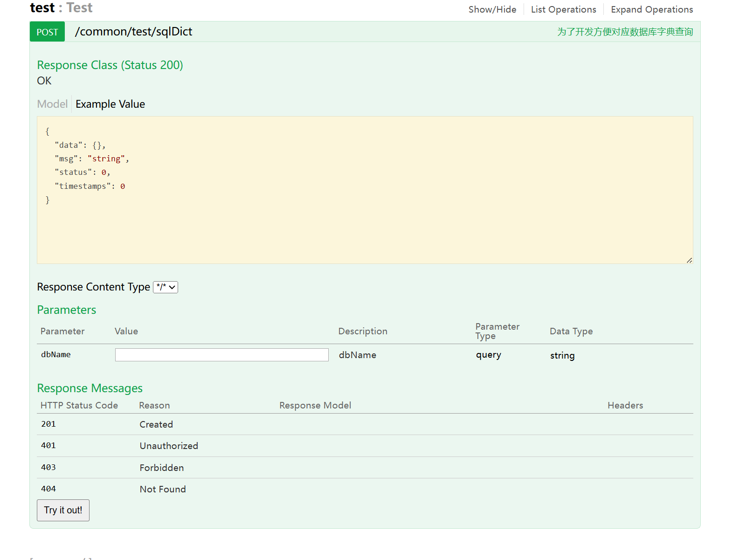Click the resize handle of the example box
This screenshot has height=560, width=739.
689,260
